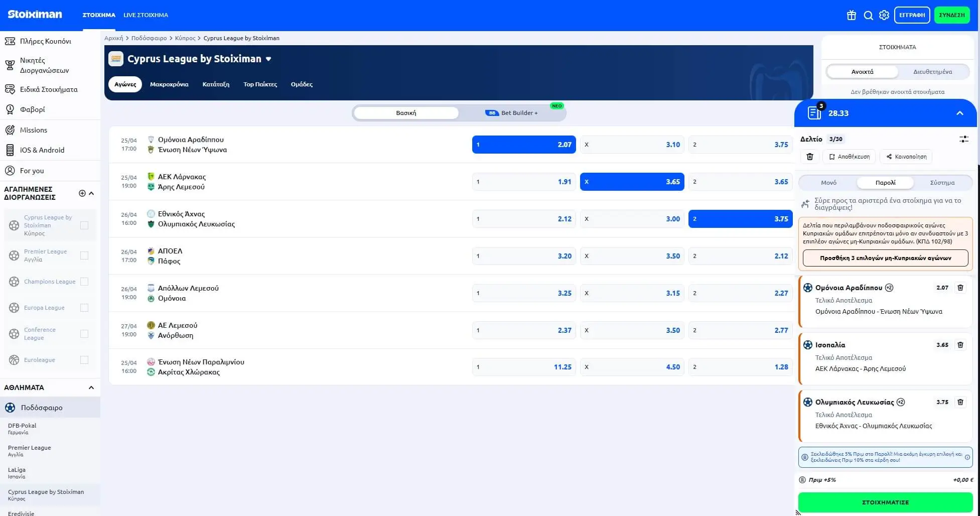Open the Cyprus League competition dropdown arrow
The image size is (980, 516).
point(268,59)
